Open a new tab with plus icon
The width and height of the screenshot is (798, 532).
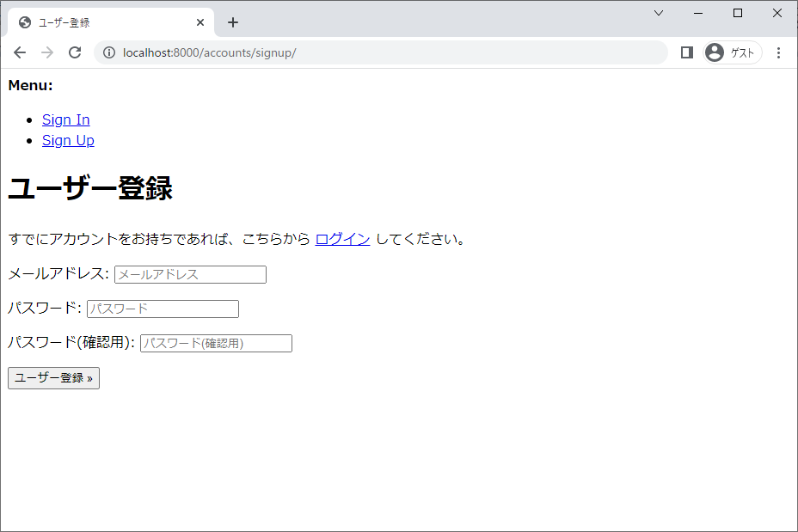232,22
